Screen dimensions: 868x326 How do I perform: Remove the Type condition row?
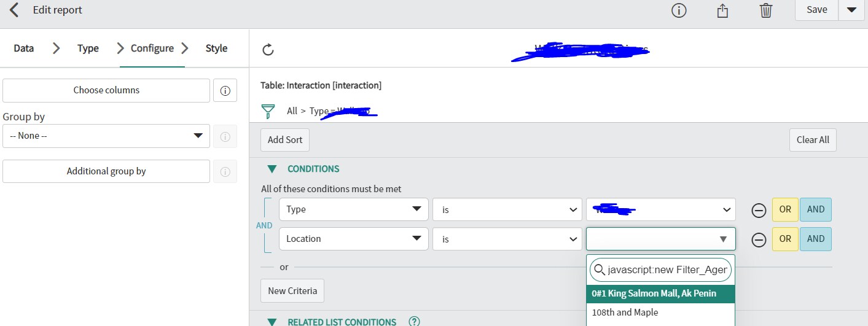coord(759,210)
